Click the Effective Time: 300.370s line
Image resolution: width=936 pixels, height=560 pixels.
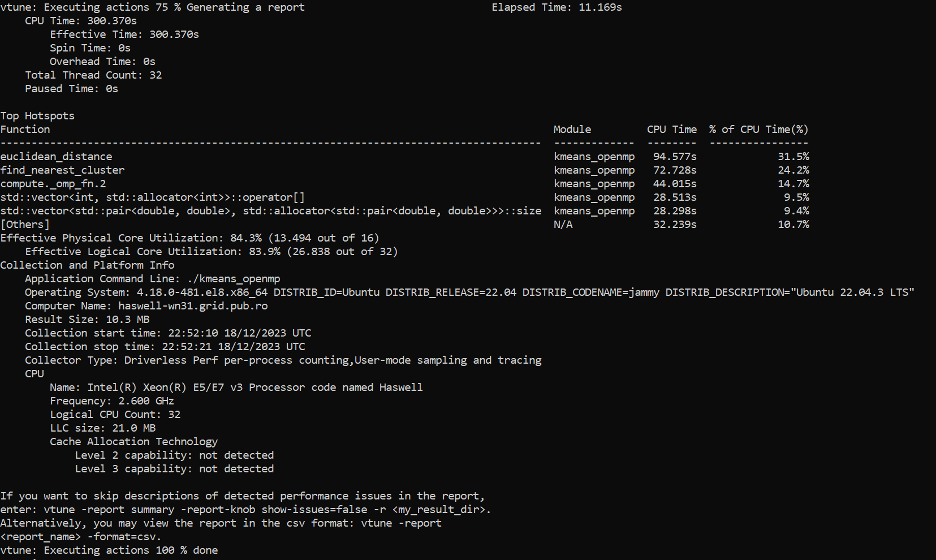[x=124, y=35]
